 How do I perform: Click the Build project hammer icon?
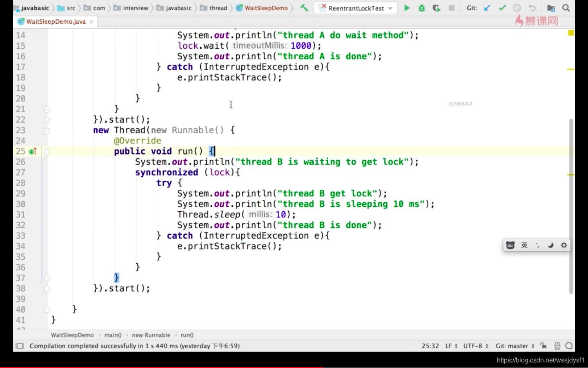click(x=304, y=8)
